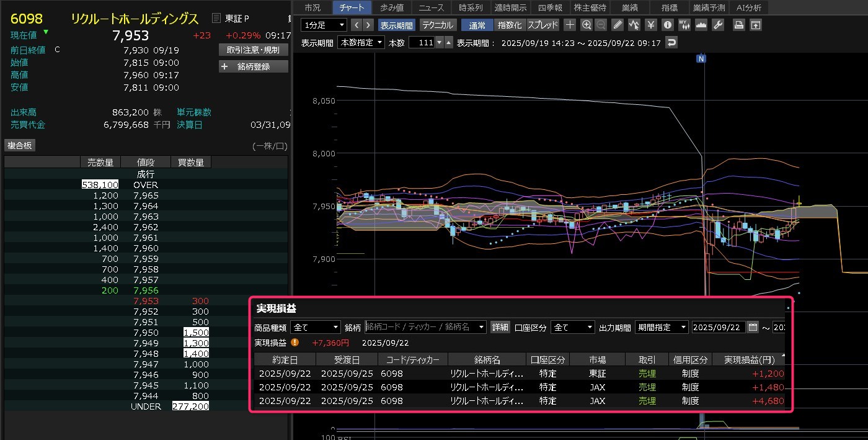This screenshot has height=440, width=868.
Task: Open the 銘柄 code/ticker combo dropdown arrow
Action: 482,327
